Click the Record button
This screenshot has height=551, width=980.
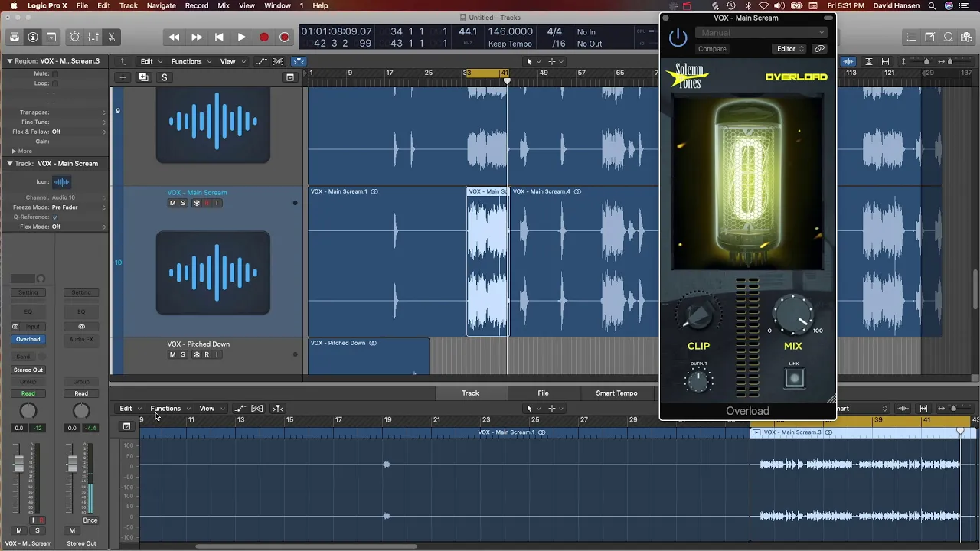pyautogui.click(x=264, y=37)
